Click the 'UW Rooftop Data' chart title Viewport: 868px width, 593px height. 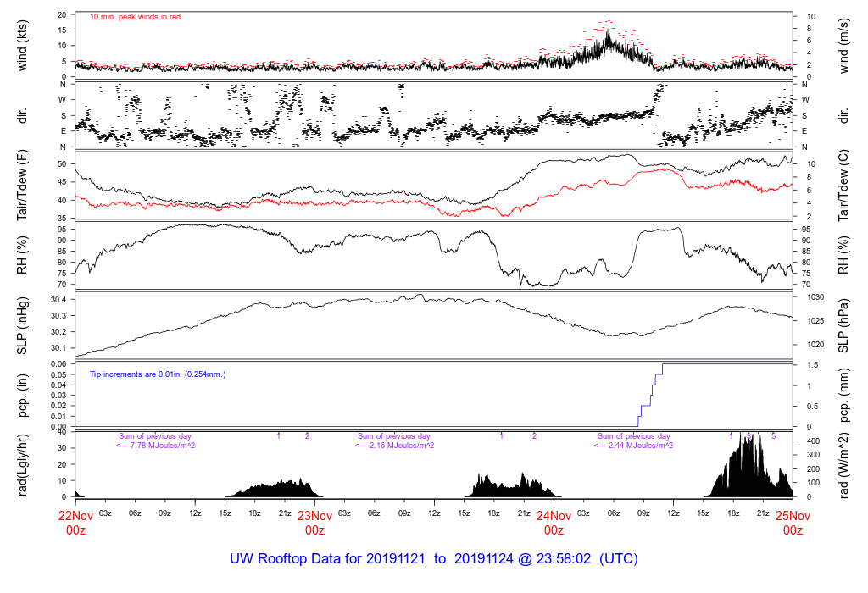pyautogui.click(x=434, y=559)
